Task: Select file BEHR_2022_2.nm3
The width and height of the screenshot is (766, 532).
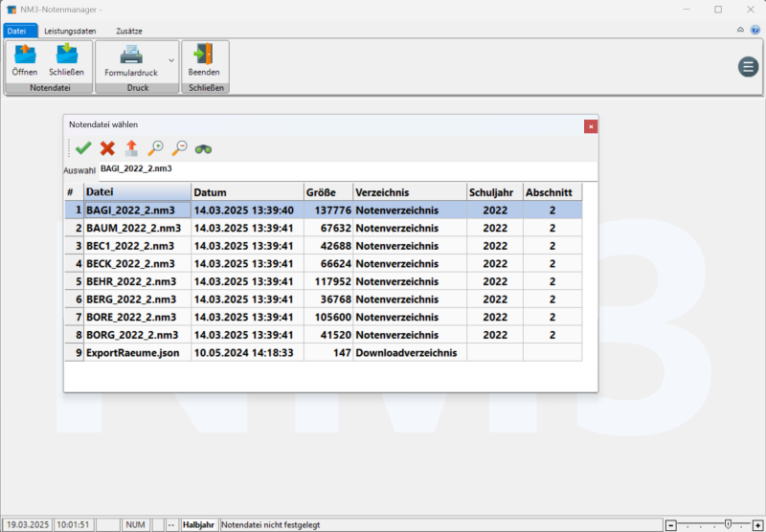Action: (x=137, y=281)
